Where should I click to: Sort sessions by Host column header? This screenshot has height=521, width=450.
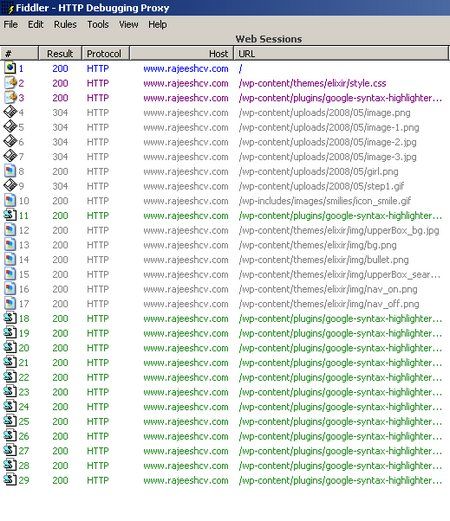[181, 53]
